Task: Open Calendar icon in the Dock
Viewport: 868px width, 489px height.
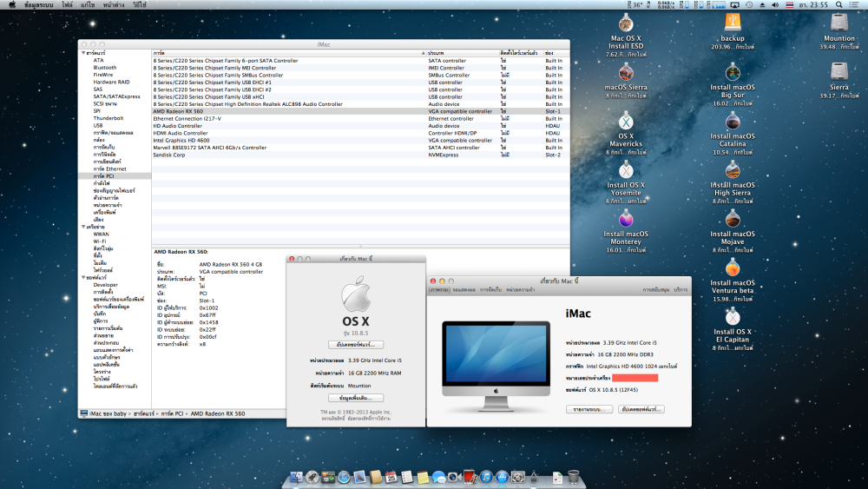Action: point(391,477)
